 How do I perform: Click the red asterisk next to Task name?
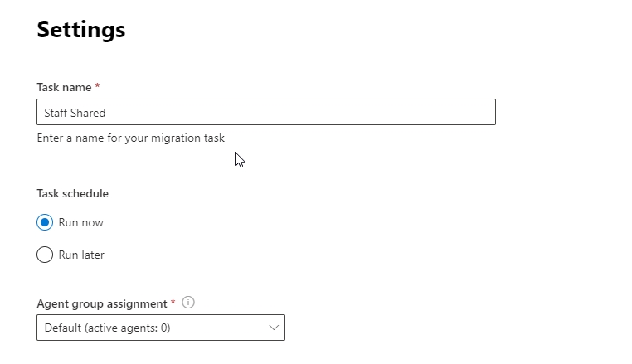[x=98, y=86]
